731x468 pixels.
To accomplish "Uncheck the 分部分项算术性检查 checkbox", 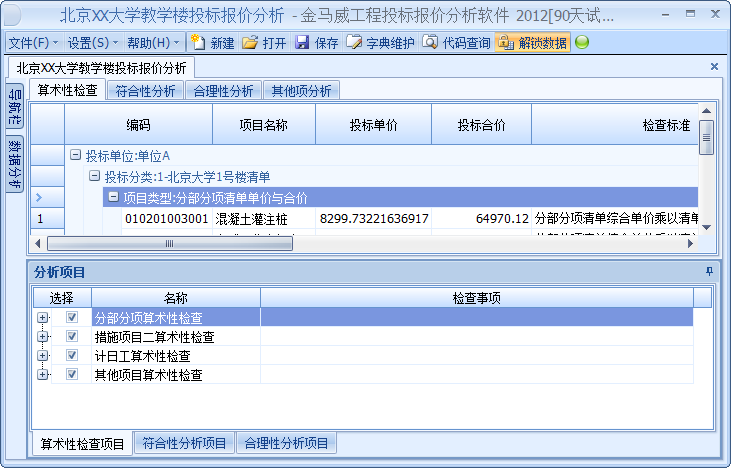I will click(x=71, y=317).
